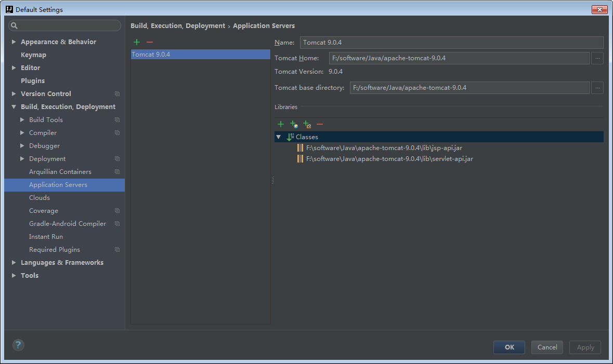Edit the server Name field
Viewport: 613px width, 364px height.
(451, 43)
